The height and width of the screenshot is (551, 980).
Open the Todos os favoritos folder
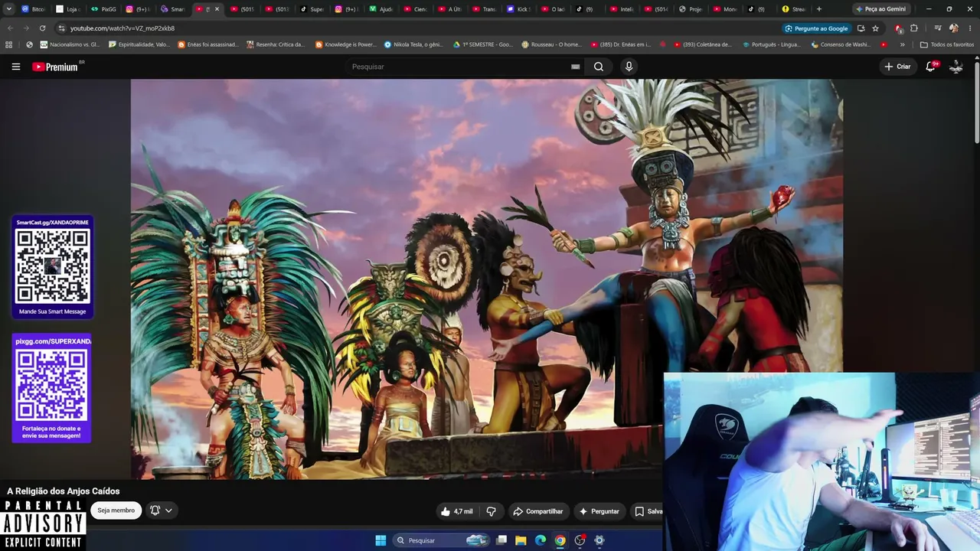click(x=946, y=44)
